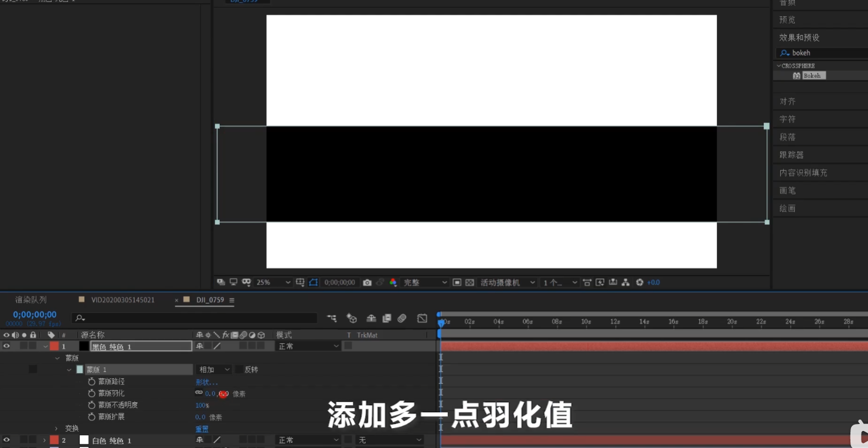
Task: Open the timeline button in viewer bar
Action: [613, 282]
